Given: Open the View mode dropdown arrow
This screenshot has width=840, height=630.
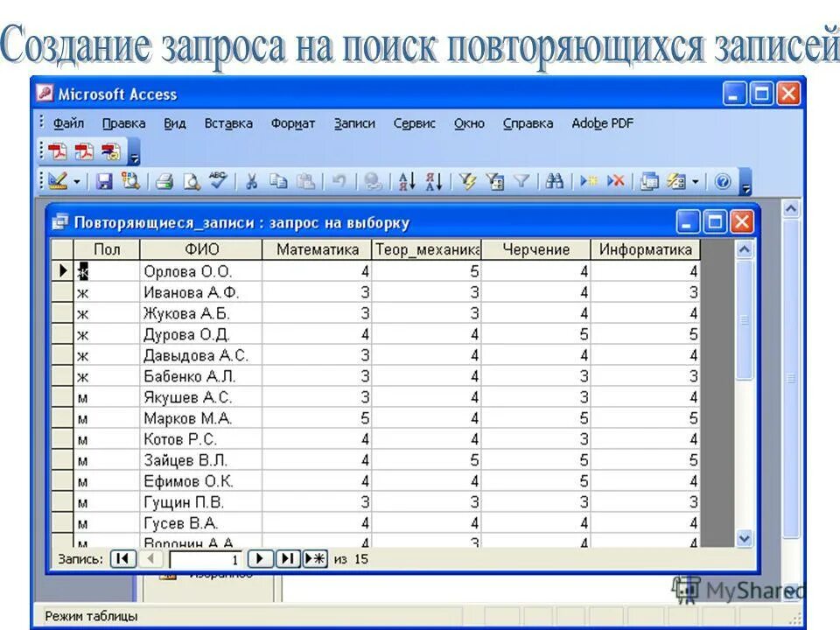Looking at the screenshot, I should (x=77, y=182).
